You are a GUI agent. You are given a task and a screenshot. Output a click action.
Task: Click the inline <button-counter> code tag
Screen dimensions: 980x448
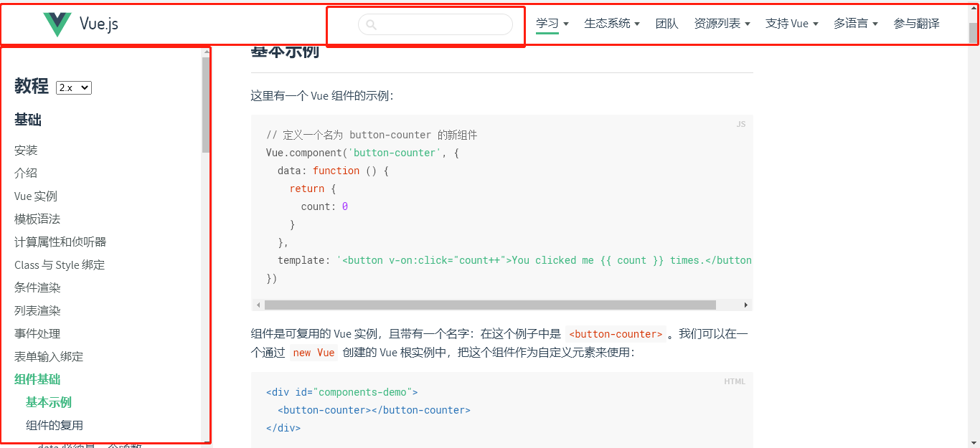click(x=616, y=334)
